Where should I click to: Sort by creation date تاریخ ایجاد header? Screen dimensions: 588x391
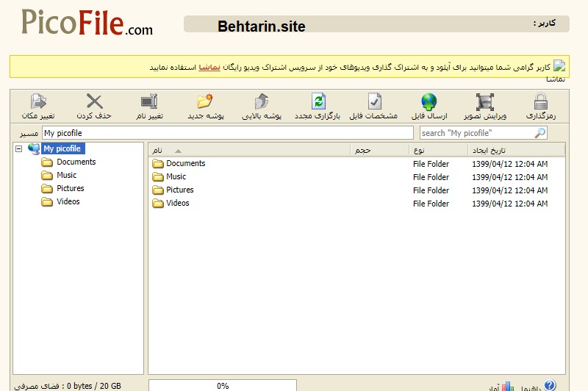[x=517, y=151]
